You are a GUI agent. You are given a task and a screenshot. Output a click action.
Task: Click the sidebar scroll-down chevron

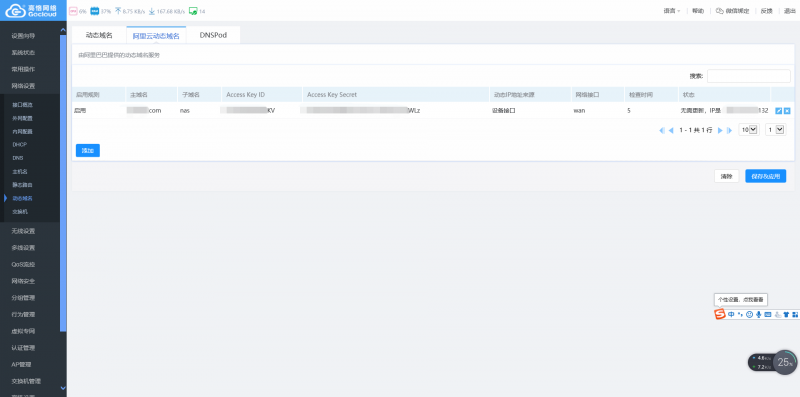click(63, 388)
